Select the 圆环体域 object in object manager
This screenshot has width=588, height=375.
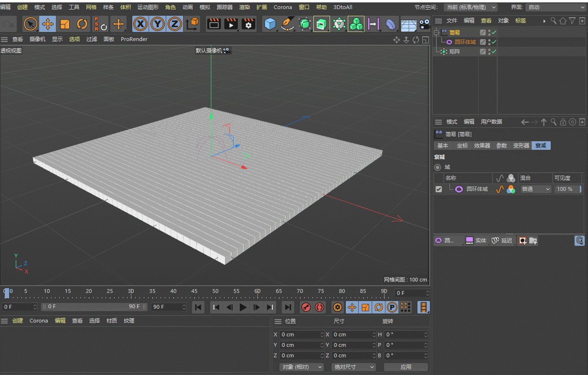point(465,42)
